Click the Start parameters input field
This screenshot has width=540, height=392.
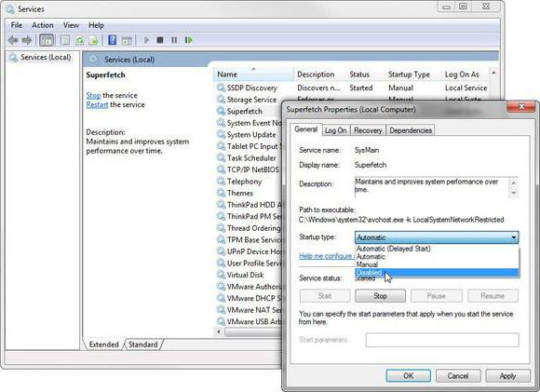click(x=442, y=340)
